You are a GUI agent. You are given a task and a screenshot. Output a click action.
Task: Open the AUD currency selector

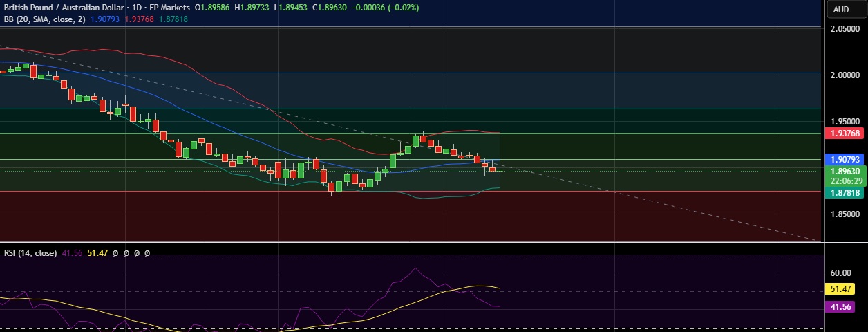841,9
